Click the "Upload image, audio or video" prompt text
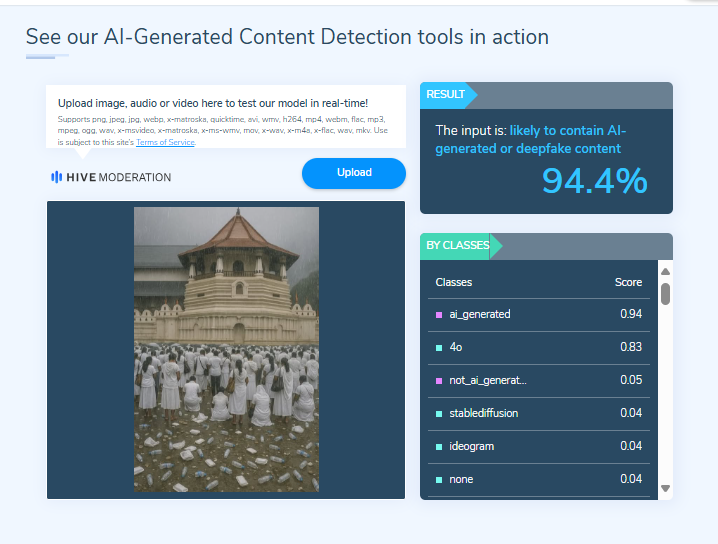 point(213,103)
